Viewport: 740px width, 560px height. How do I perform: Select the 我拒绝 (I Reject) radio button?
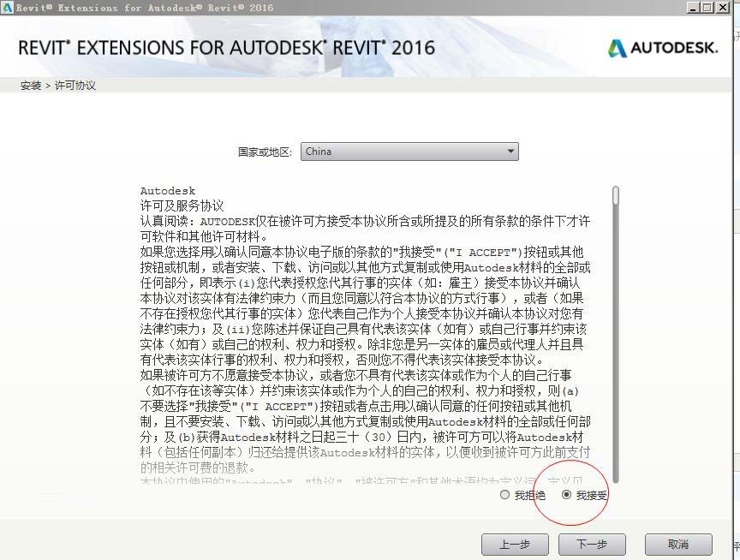pyautogui.click(x=504, y=494)
